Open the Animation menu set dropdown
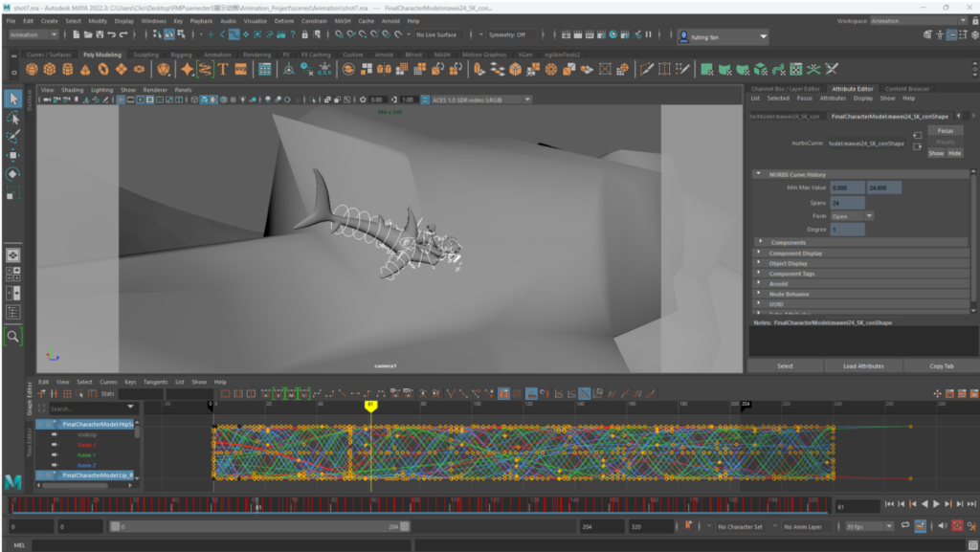 [x=33, y=34]
